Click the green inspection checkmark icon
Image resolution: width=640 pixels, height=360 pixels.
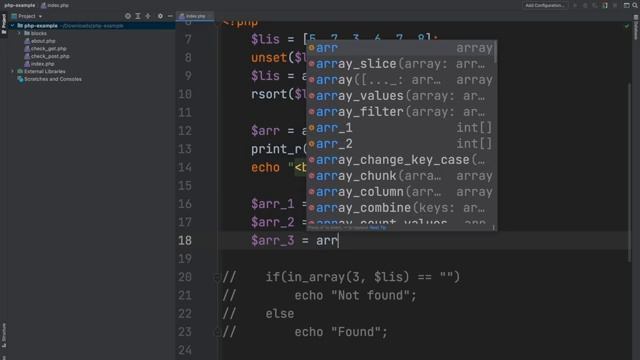pyautogui.click(x=627, y=26)
